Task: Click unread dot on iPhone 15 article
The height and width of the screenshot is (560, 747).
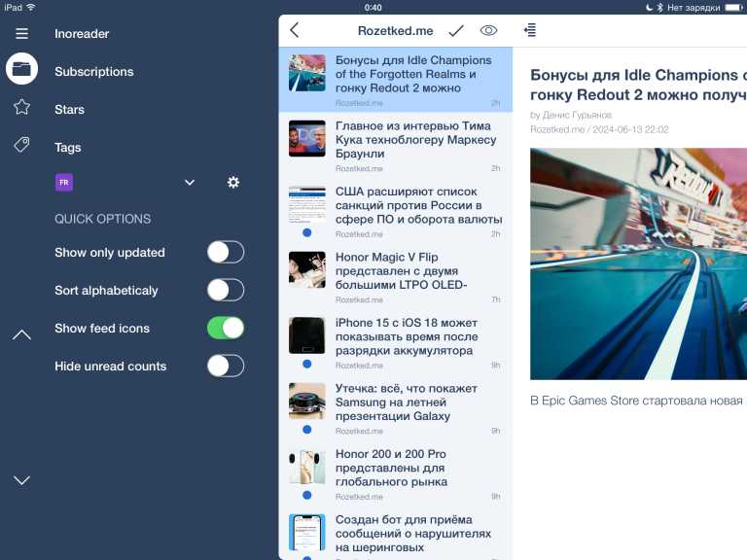Action: click(x=307, y=365)
